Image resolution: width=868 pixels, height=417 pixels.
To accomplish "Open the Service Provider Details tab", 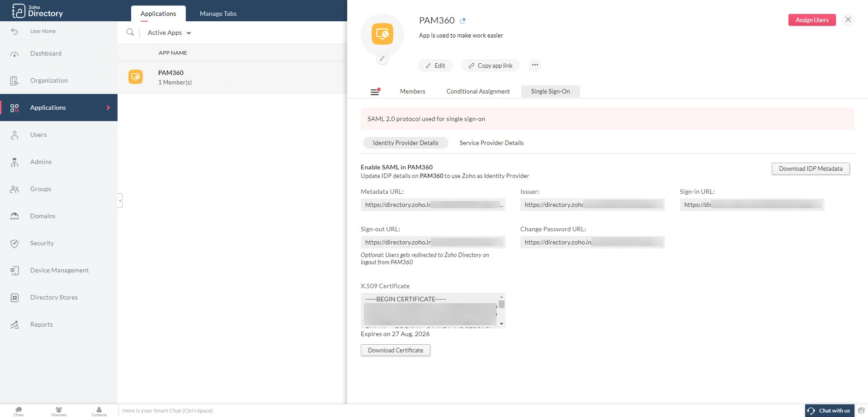I will [x=491, y=143].
